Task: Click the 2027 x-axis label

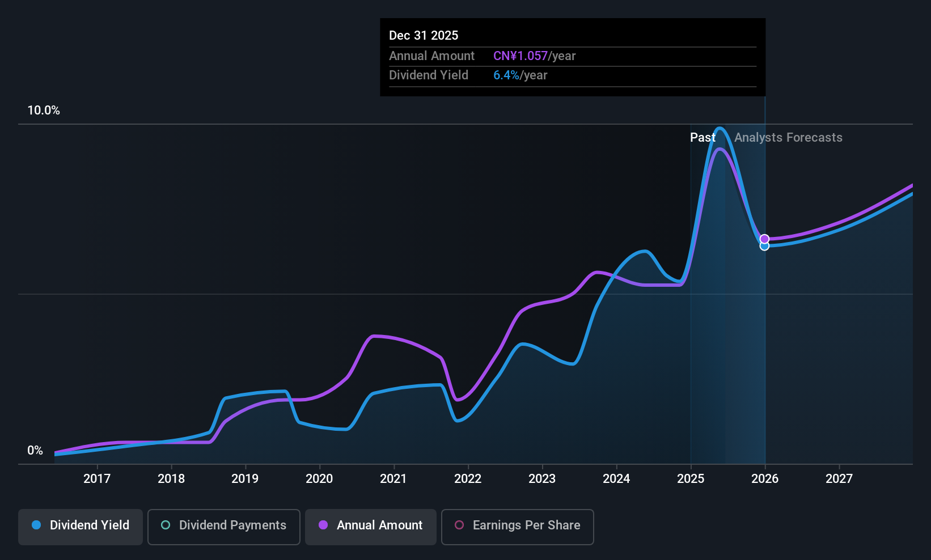Action: [x=839, y=478]
